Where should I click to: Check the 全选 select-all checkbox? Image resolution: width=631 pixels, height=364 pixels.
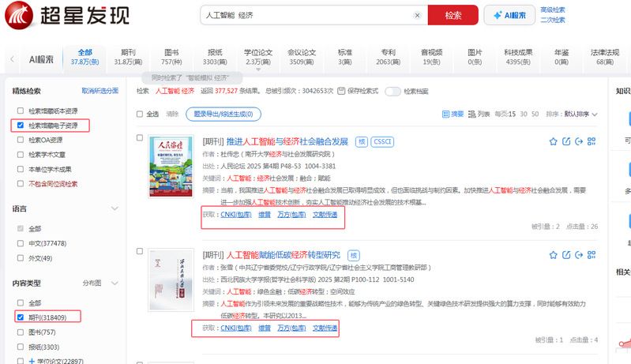pyautogui.click(x=141, y=114)
